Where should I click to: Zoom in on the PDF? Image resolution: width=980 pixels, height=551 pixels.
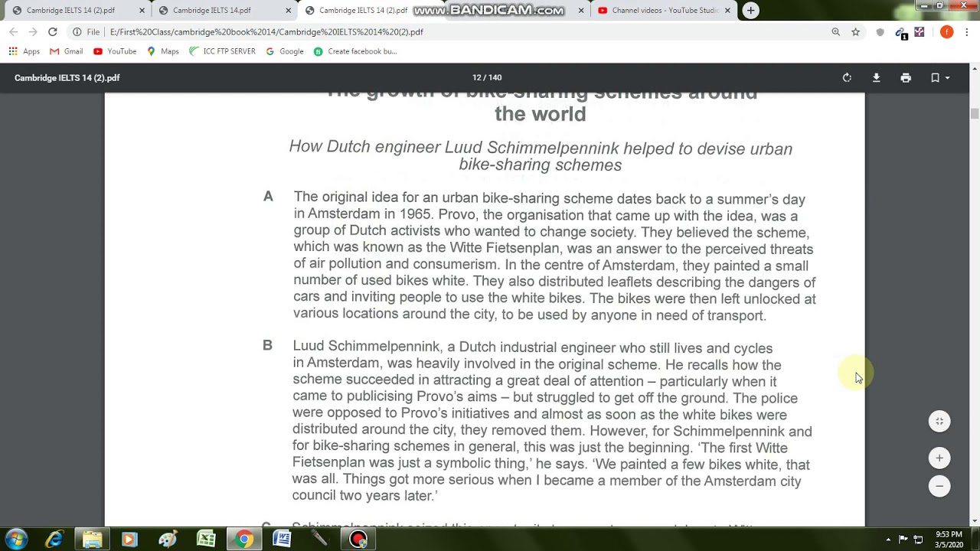(x=939, y=458)
